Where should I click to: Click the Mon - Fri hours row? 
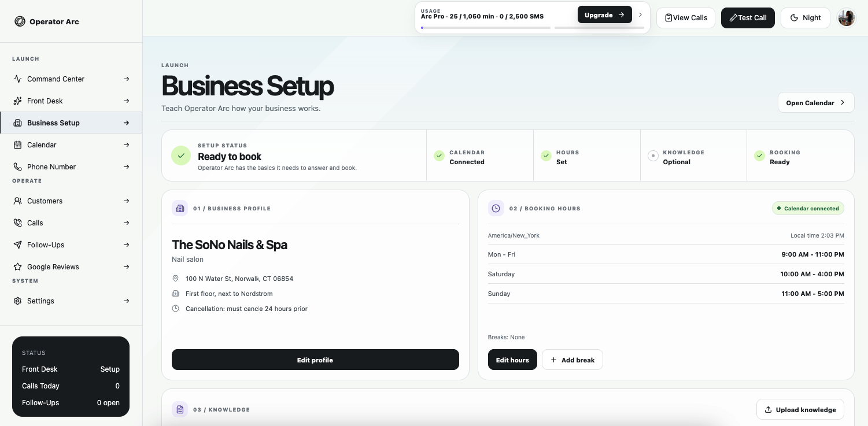point(666,254)
